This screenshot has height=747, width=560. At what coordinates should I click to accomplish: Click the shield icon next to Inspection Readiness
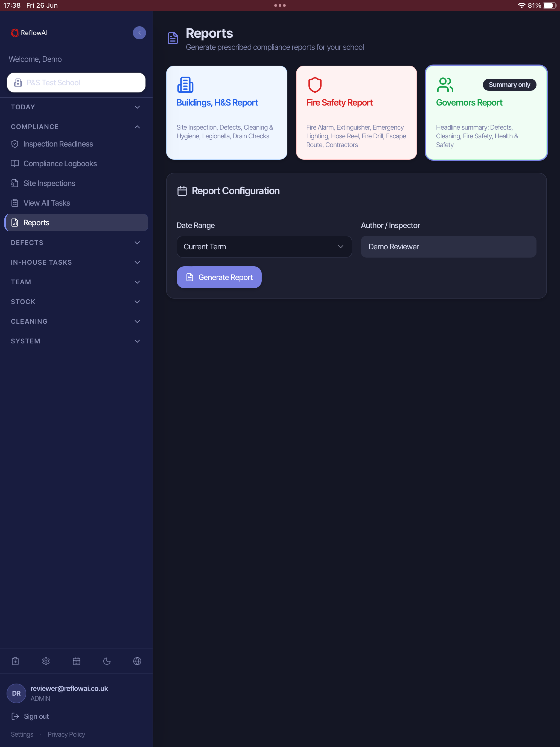(15, 144)
